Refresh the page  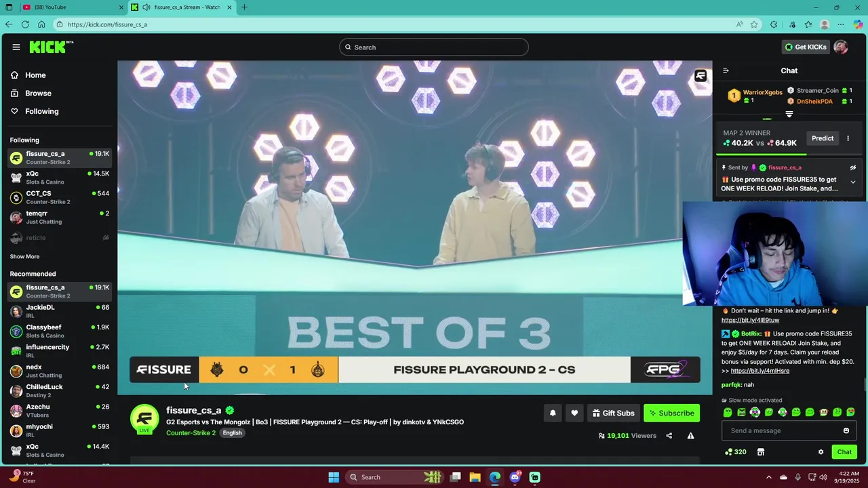point(25,24)
